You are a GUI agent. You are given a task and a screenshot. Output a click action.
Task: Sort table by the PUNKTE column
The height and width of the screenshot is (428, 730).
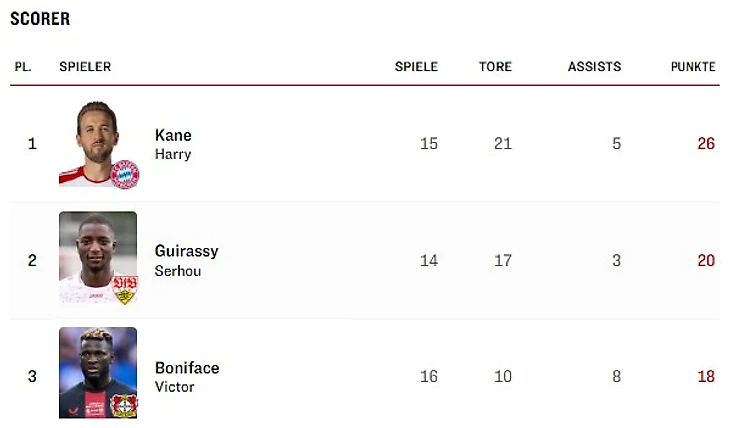pyautogui.click(x=693, y=67)
